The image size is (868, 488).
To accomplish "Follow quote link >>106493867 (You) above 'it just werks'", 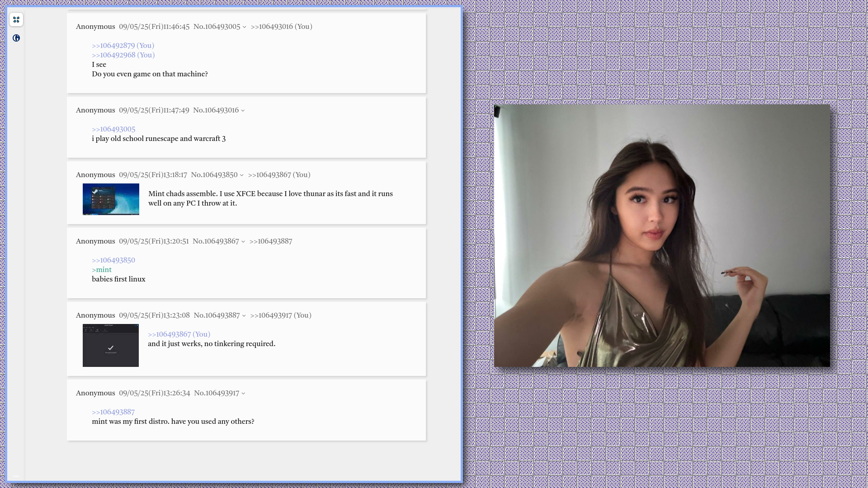I will point(179,334).
